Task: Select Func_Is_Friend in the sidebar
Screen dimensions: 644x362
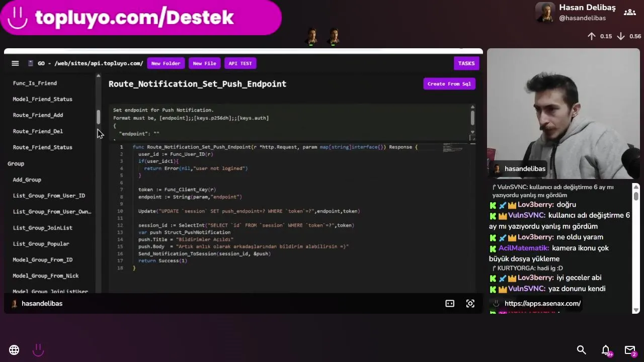Action: (x=35, y=83)
